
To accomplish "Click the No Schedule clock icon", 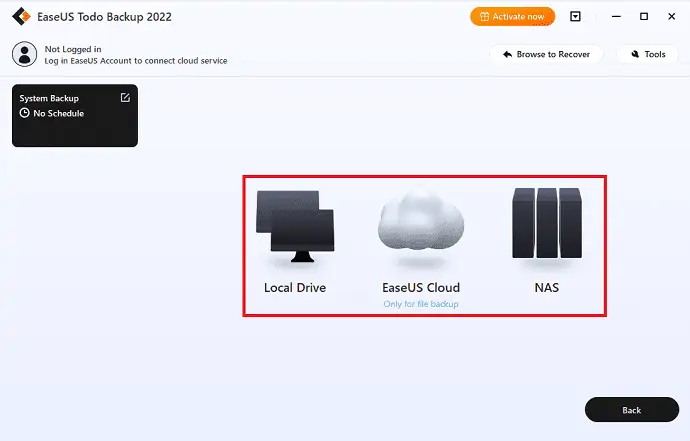I will point(25,113).
